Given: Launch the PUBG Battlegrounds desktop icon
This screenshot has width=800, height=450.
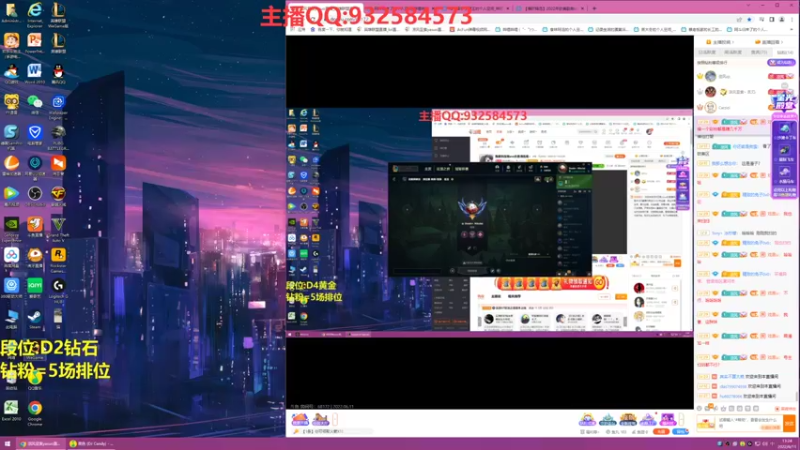Looking at the screenshot, I should tap(58, 138).
